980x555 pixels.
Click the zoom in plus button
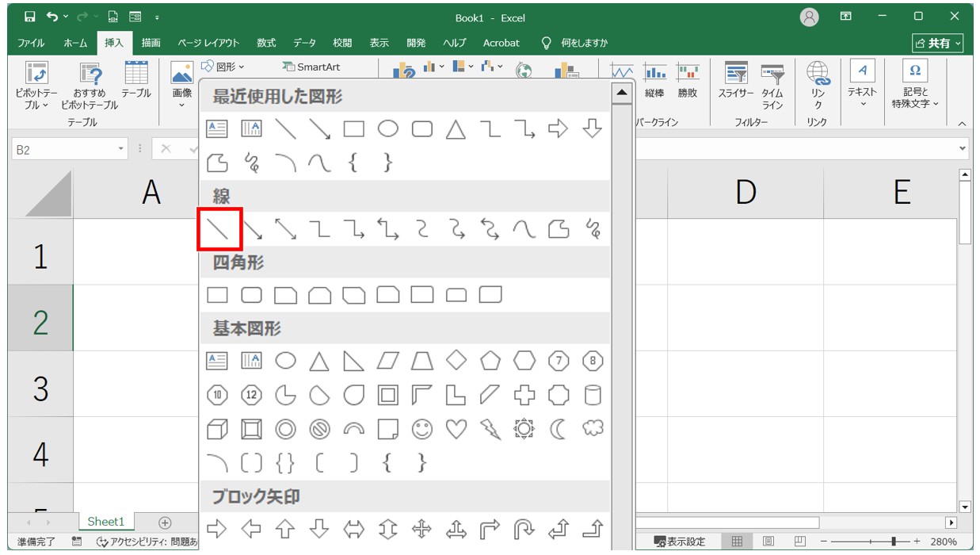[x=917, y=542]
